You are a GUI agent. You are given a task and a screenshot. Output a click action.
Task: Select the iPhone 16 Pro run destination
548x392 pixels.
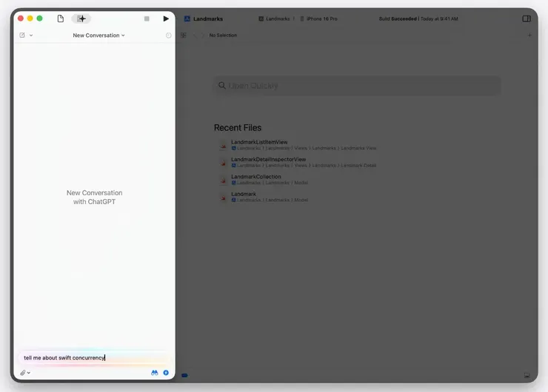321,18
